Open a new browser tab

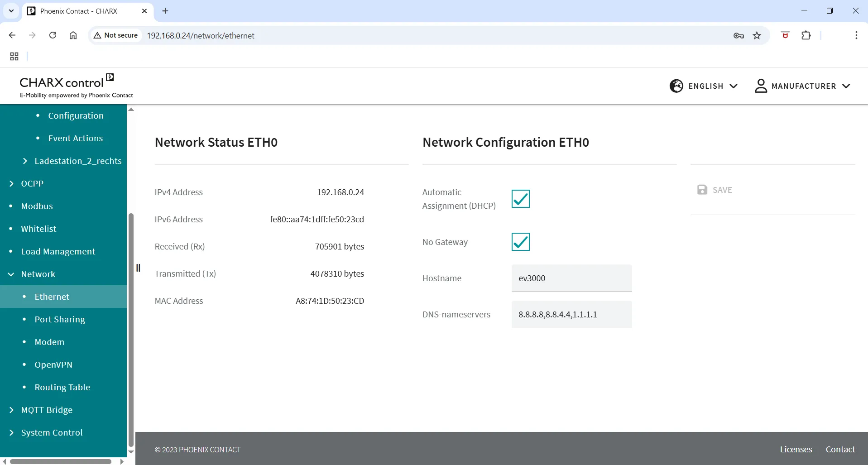165,11
